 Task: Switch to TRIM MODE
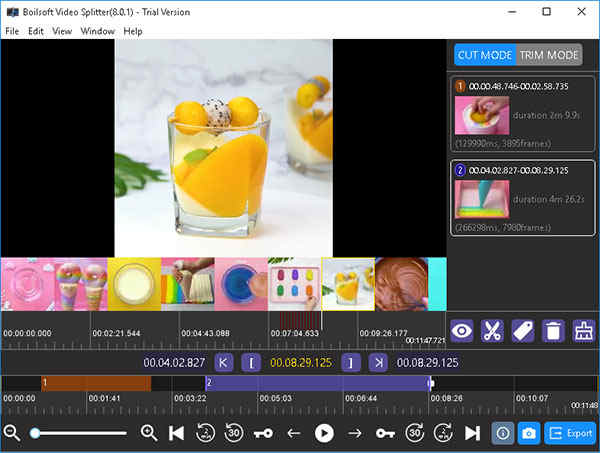pyautogui.click(x=549, y=55)
